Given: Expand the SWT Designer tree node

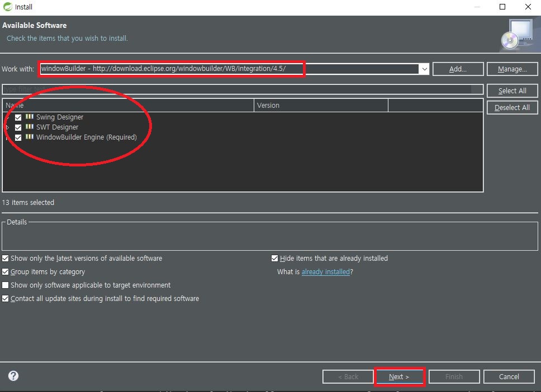Looking at the screenshot, I should tap(7, 127).
